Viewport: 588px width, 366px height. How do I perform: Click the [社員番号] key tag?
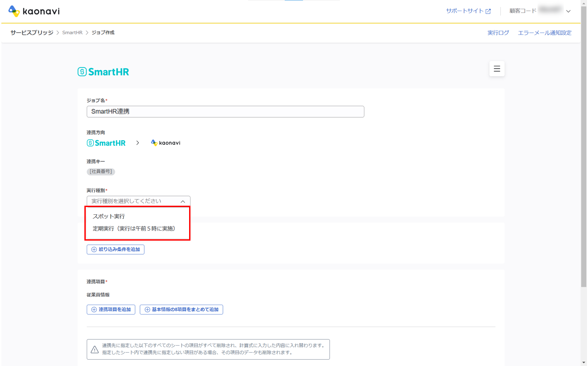point(101,171)
